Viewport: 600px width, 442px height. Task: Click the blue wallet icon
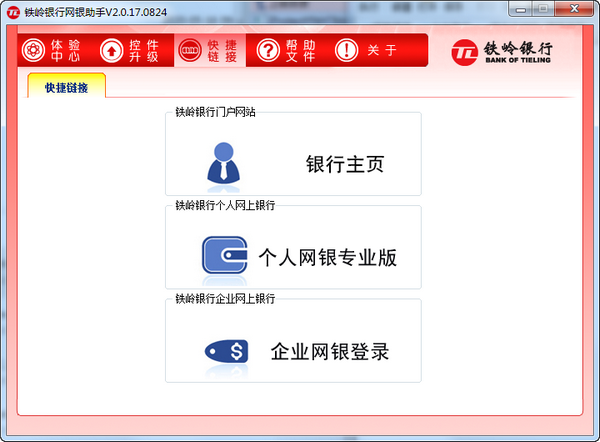[224, 255]
